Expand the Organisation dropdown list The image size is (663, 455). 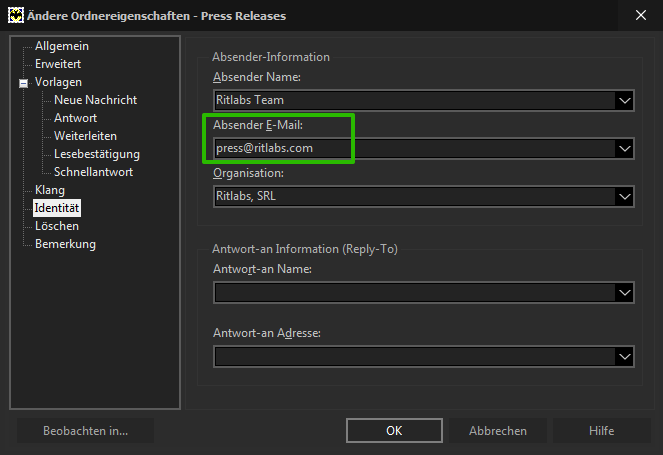click(x=625, y=197)
